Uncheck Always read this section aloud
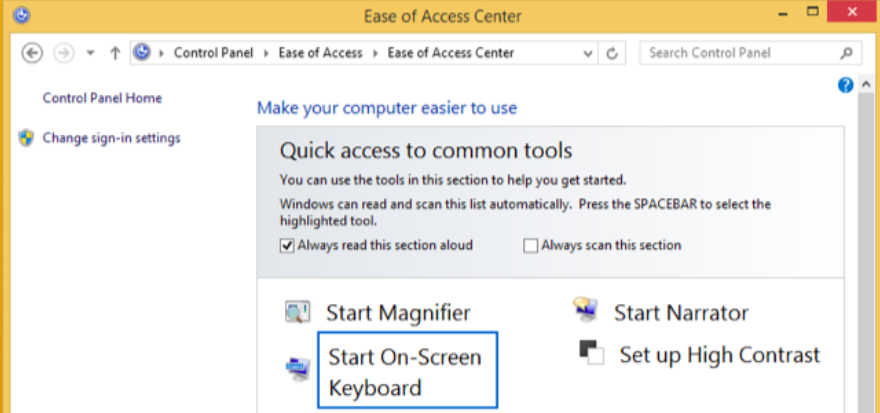880x413 pixels. pos(287,245)
